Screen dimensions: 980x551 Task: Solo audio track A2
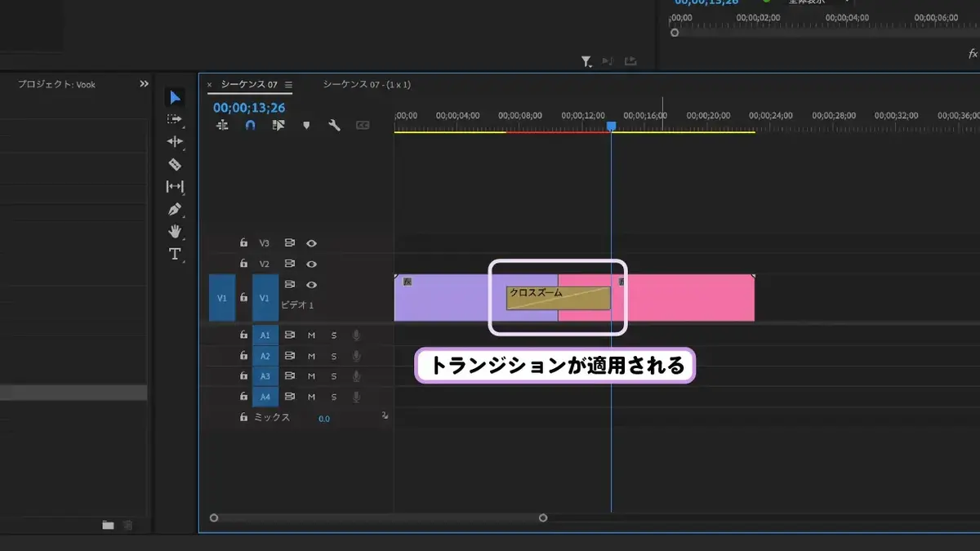pos(333,356)
